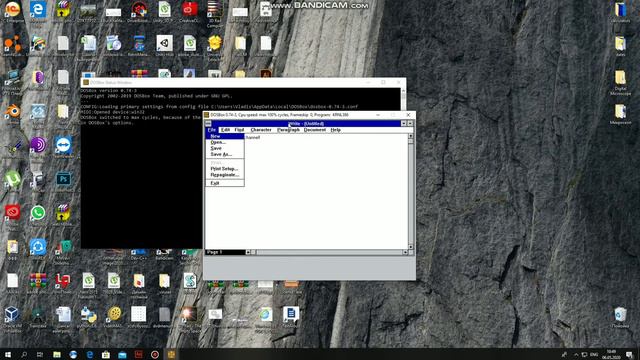Open the taskbar search magnifier
This screenshot has width=640, height=360.
(24, 354)
